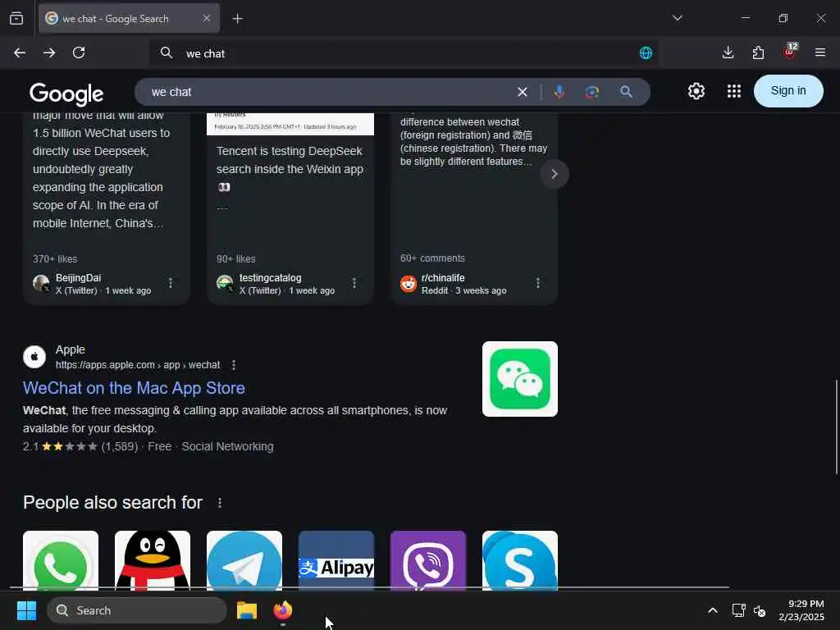The width and height of the screenshot is (840, 630).
Task: Show next discussion cards with arrow
Action: [555, 174]
